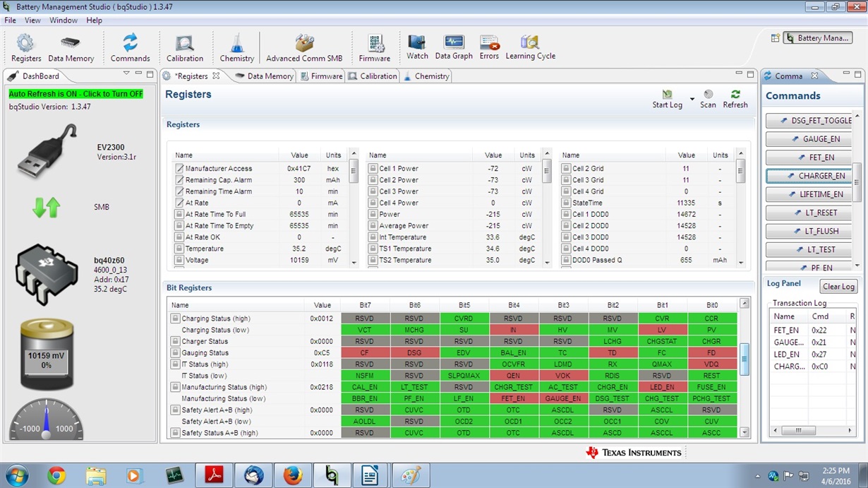Send the GAUGE_EN command

tap(809, 139)
